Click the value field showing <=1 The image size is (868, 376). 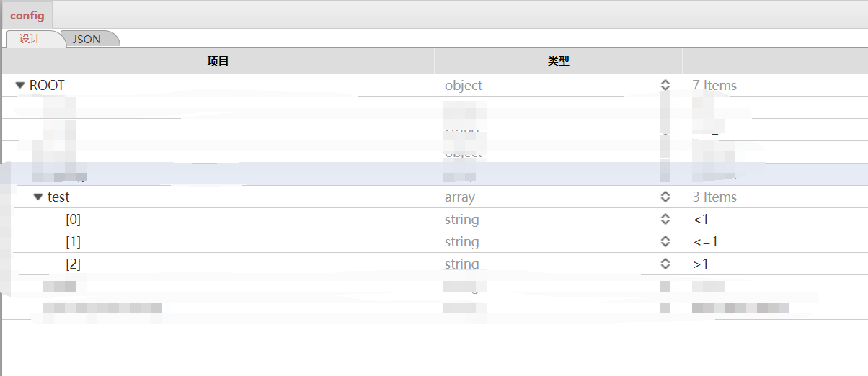point(705,241)
